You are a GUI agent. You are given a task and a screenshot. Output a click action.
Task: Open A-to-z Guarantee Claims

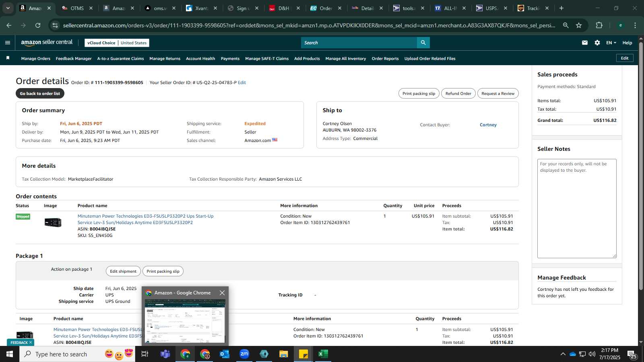(120, 59)
